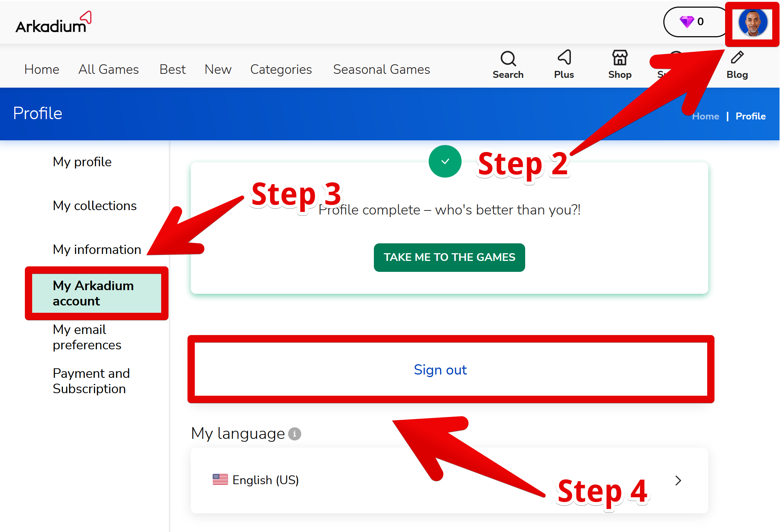Click the Sign out link

click(x=440, y=370)
